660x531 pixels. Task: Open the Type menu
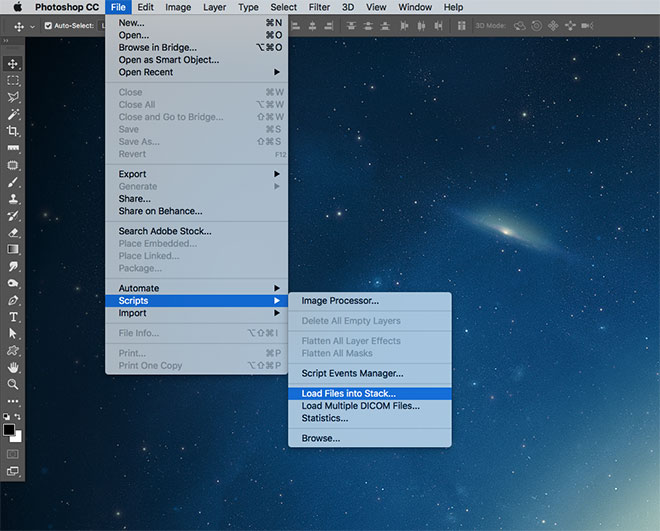point(248,7)
